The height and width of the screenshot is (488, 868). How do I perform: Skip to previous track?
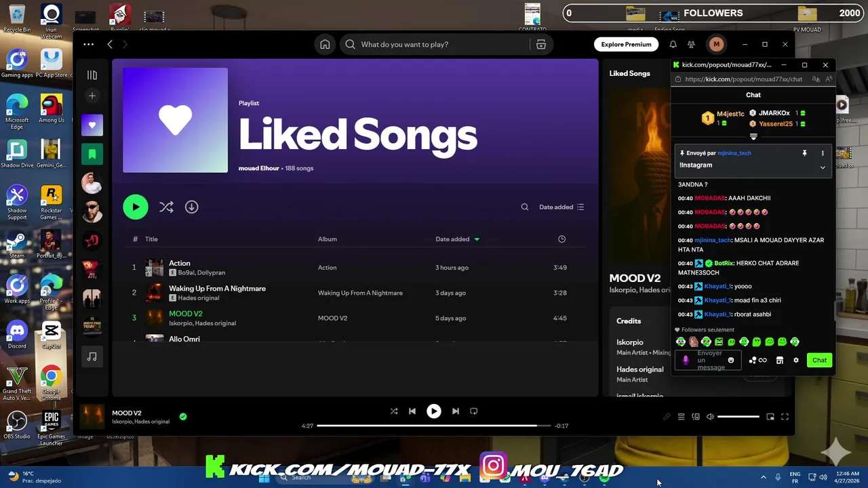tap(412, 411)
